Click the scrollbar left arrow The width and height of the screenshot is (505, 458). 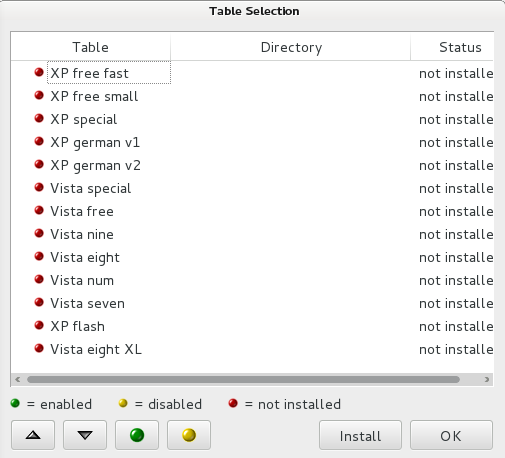click(18, 379)
